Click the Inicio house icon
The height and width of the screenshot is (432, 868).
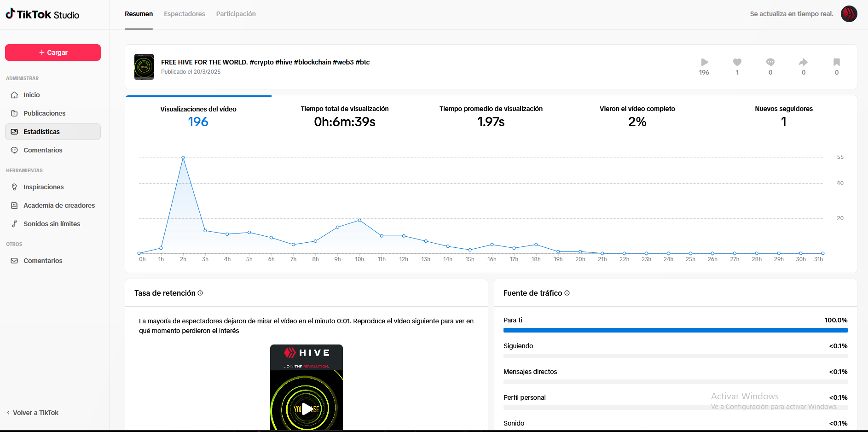tap(14, 95)
